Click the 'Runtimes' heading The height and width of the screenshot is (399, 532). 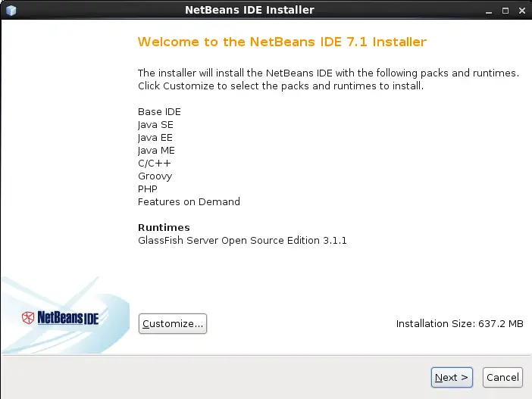click(x=164, y=227)
